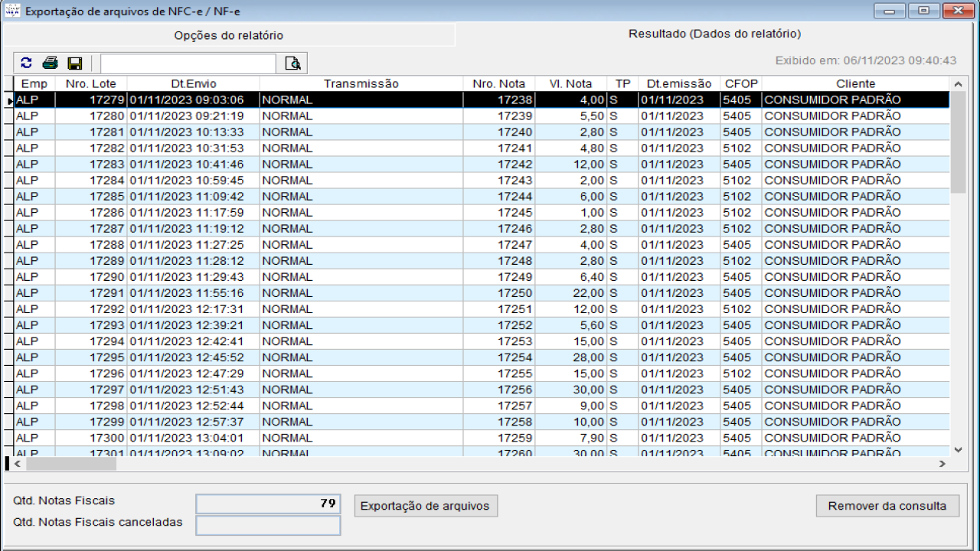
Task: Click the floppy disk save icon
Action: coord(75,64)
